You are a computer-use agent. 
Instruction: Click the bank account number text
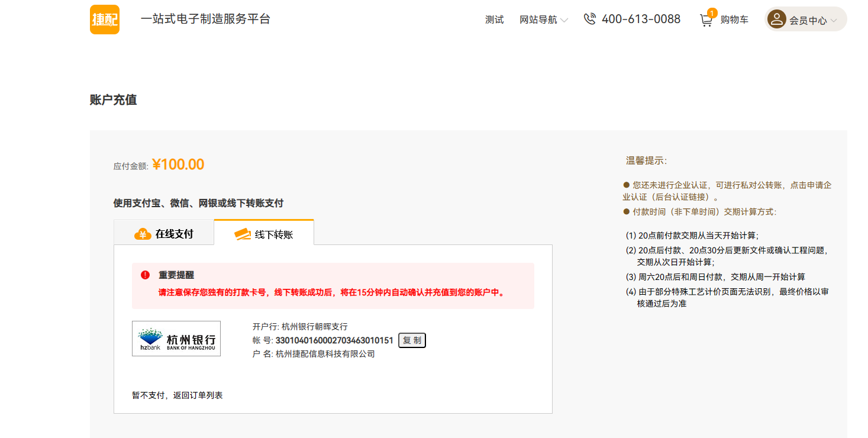[334, 340]
